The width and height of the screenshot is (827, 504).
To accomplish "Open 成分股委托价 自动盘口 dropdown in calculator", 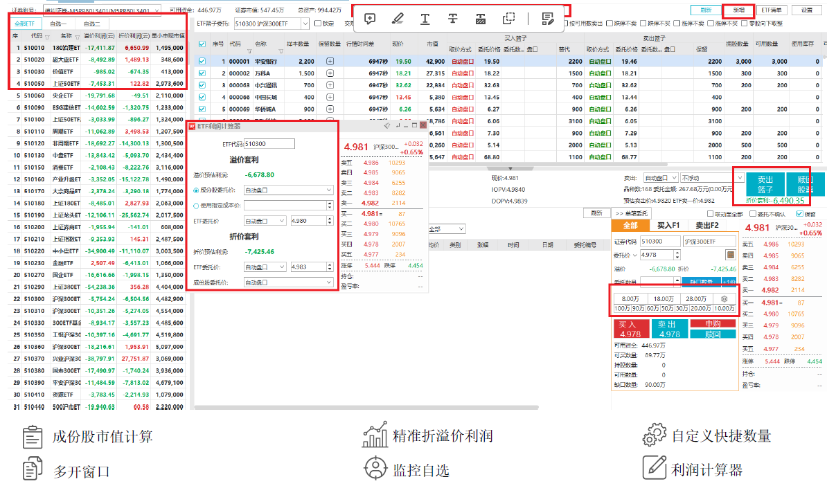I will point(289,190).
